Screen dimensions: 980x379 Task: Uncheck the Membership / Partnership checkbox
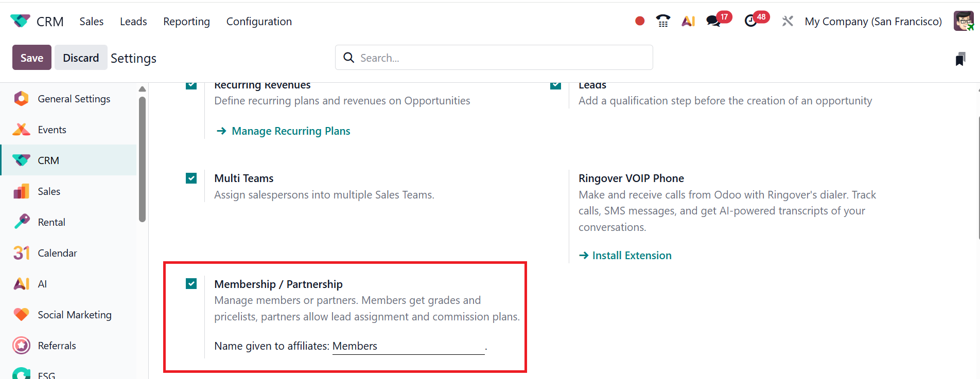coord(191,284)
